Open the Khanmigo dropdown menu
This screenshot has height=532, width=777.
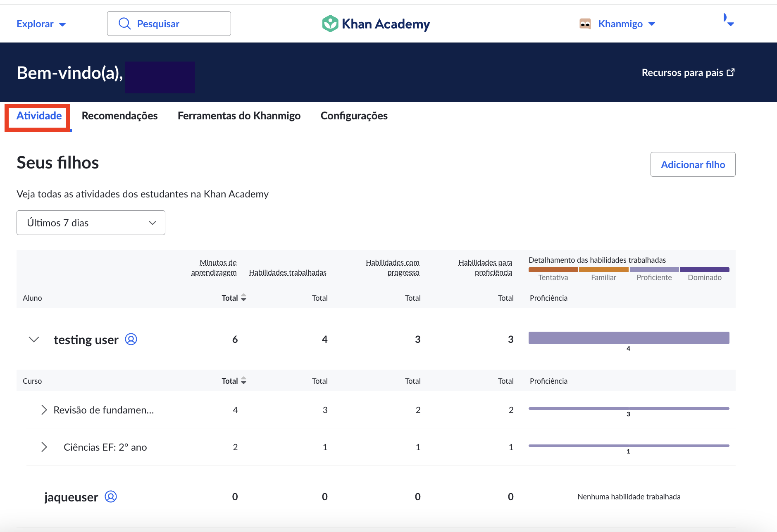click(627, 24)
